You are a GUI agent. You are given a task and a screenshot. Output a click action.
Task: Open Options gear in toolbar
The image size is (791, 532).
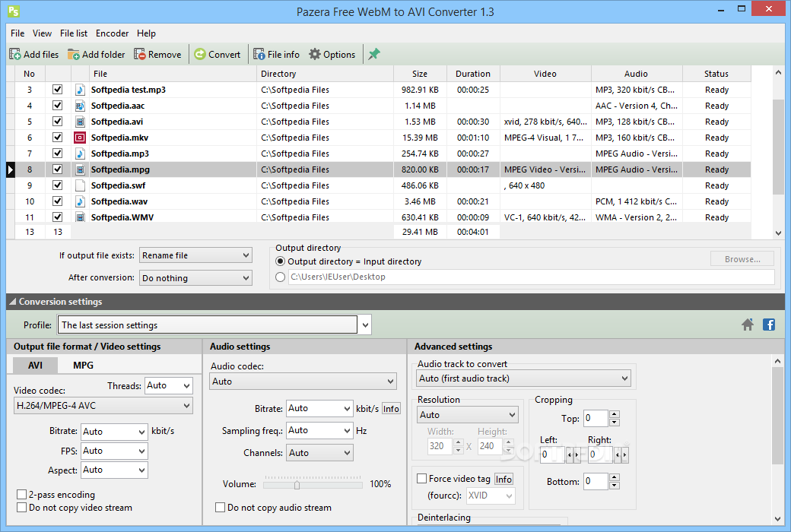pos(315,54)
